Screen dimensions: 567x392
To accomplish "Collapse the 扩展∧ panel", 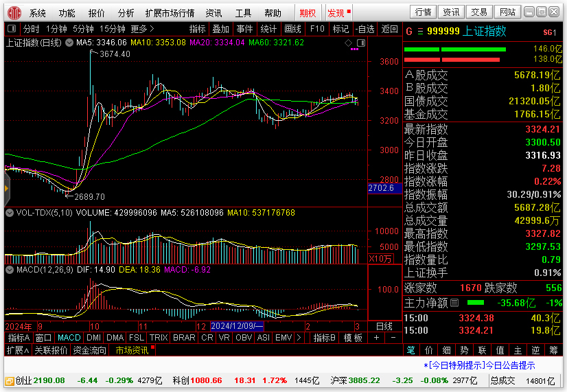I will [18, 350].
